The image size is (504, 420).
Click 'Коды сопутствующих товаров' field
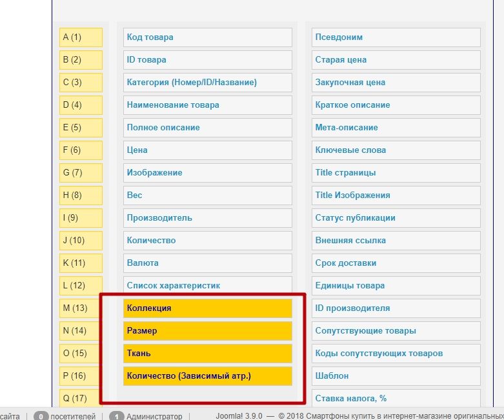point(396,354)
